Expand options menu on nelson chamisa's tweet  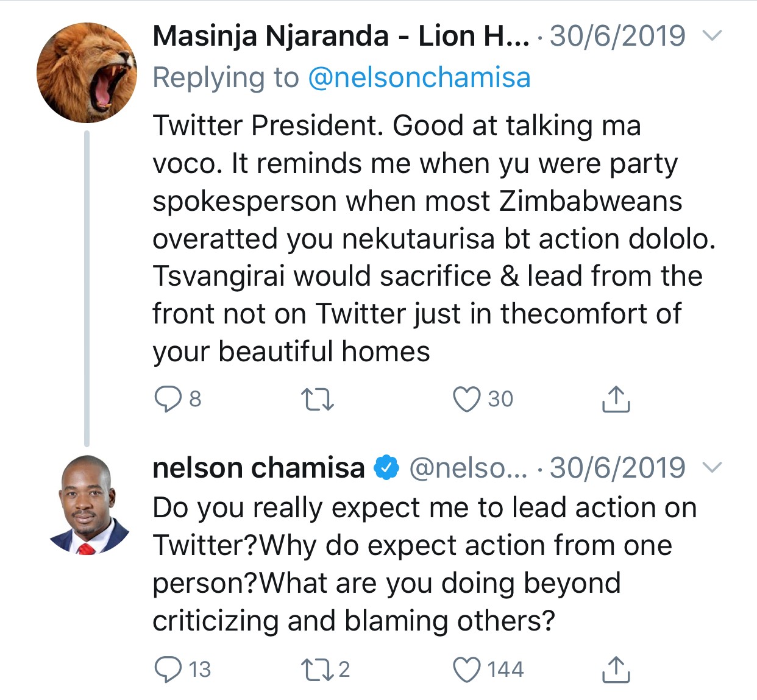coord(712,468)
